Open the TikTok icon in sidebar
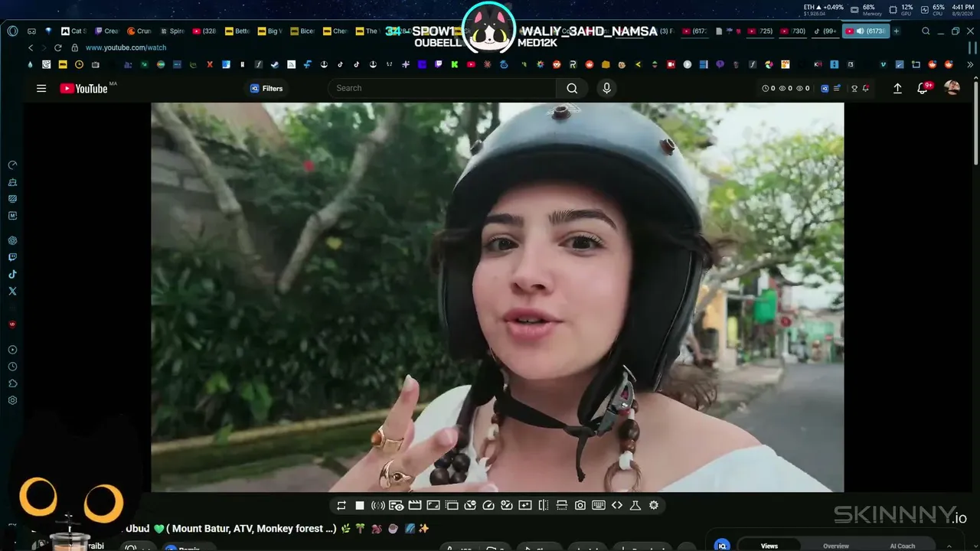 point(12,274)
